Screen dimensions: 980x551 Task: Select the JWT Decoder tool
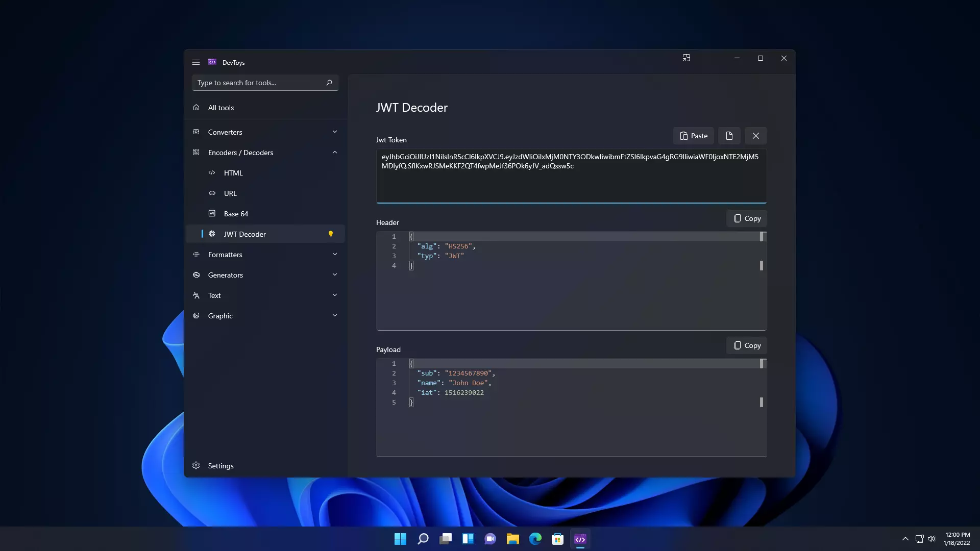tap(265, 234)
